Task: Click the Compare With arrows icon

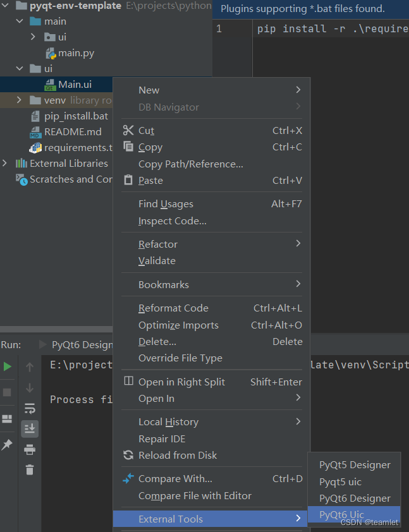Action: [128, 478]
